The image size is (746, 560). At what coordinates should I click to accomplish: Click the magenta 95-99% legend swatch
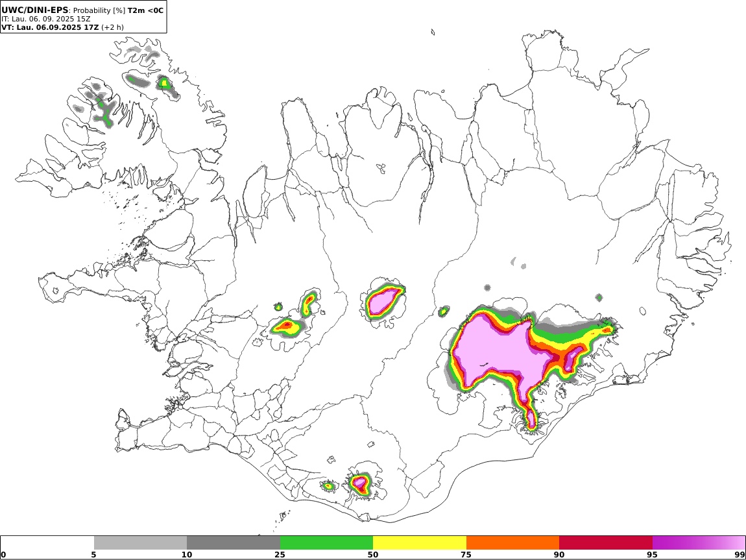coord(699,542)
